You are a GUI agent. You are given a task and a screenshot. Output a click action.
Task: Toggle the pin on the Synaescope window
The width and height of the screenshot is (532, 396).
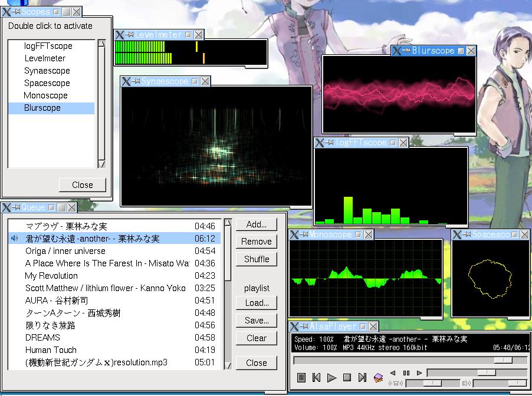[x=136, y=81]
